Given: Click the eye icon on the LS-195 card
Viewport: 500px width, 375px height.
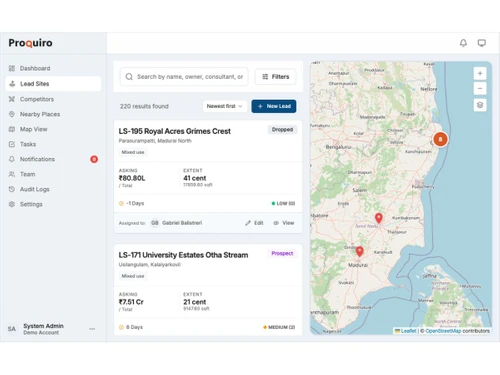Looking at the screenshot, I should tap(276, 223).
